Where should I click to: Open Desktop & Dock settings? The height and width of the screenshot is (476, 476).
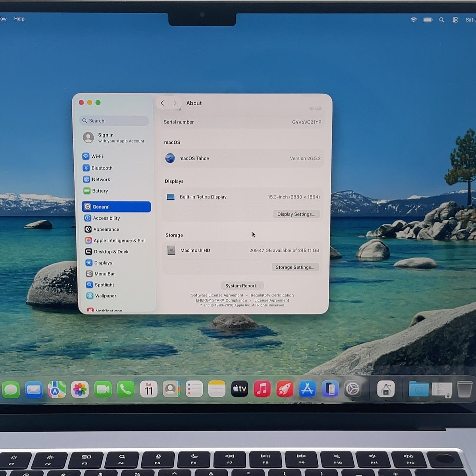pos(107,252)
